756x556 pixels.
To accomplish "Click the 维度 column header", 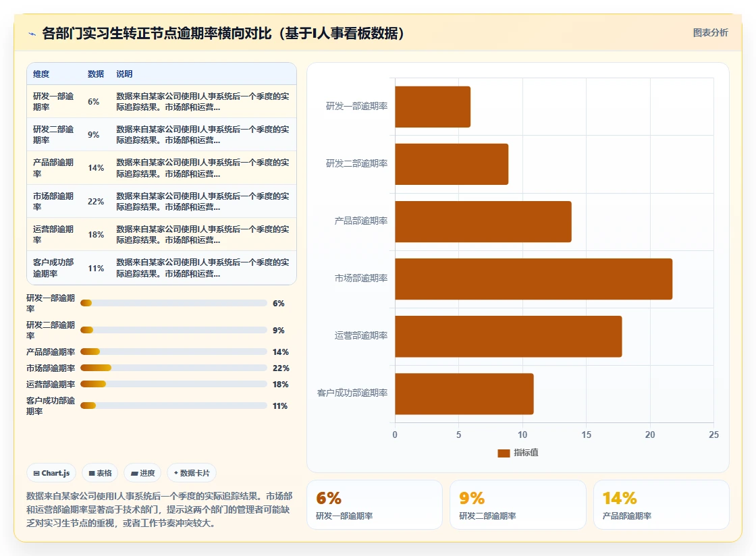I will [x=41, y=74].
